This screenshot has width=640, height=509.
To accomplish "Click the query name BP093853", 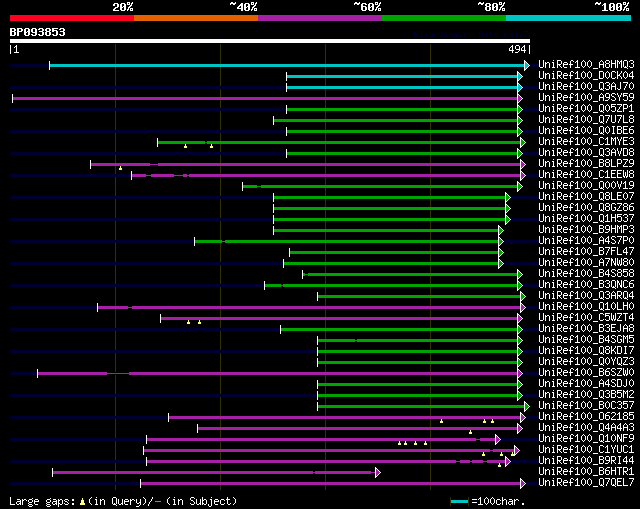I will (38, 32).
